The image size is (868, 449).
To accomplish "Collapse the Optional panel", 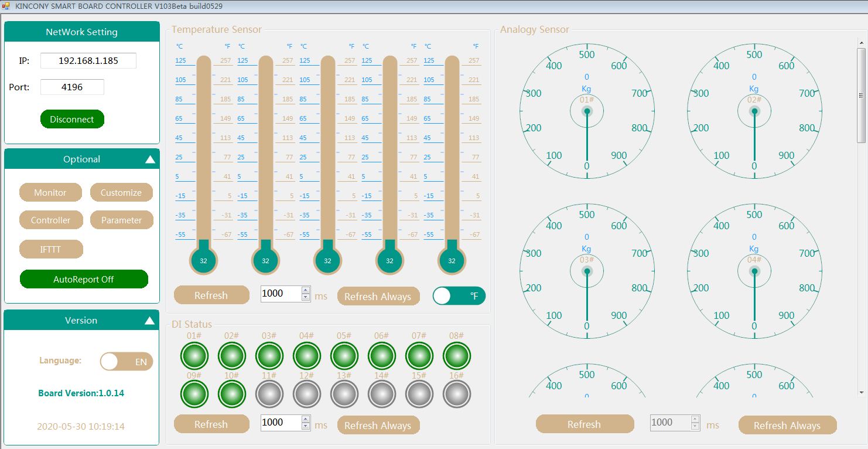I will 150,159.
